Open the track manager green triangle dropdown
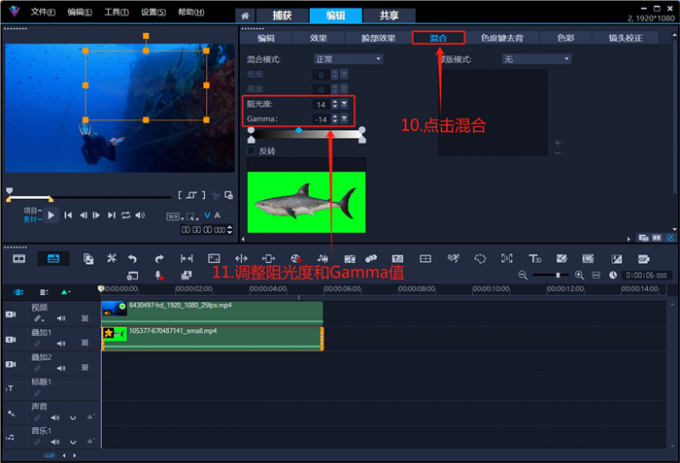The width and height of the screenshot is (680, 463). click(65, 292)
